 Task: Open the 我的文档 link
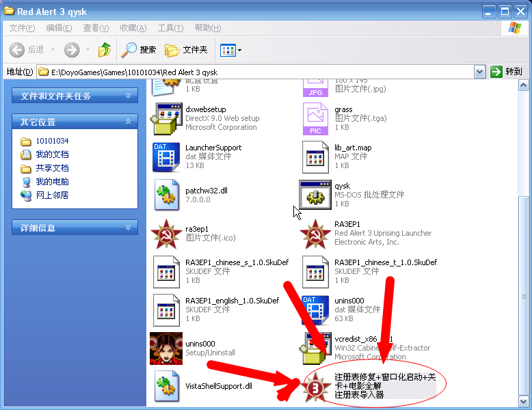pyautogui.click(x=52, y=154)
